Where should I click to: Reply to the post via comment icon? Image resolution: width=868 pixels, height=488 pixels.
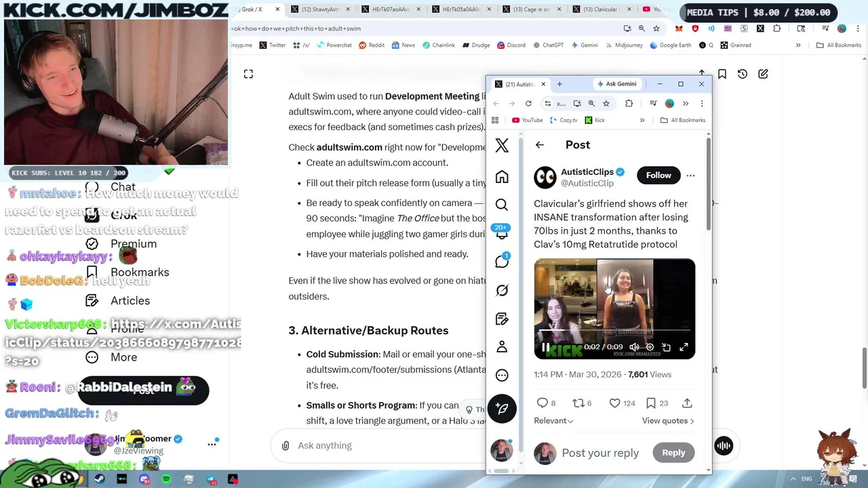pyautogui.click(x=542, y=403)
